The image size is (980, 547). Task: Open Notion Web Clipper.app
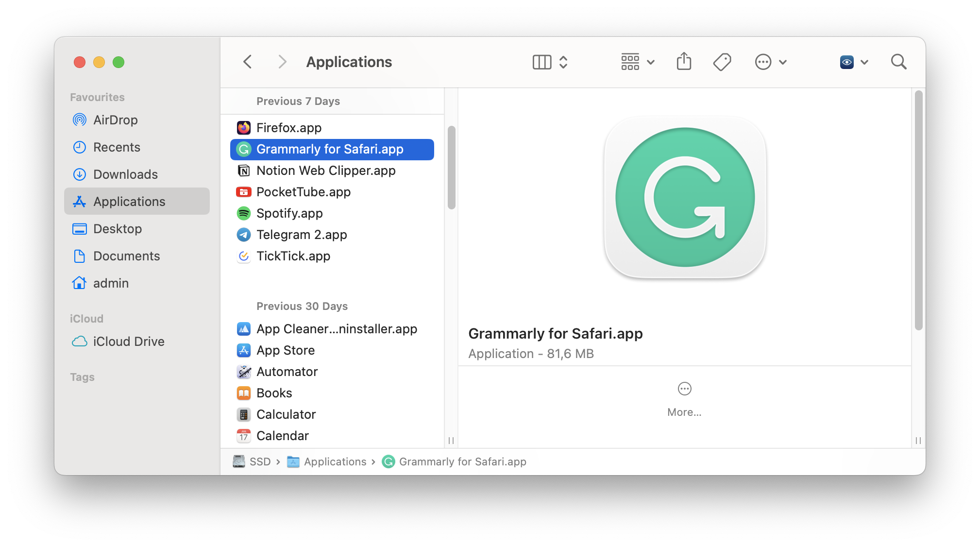[x=326, y=170]
